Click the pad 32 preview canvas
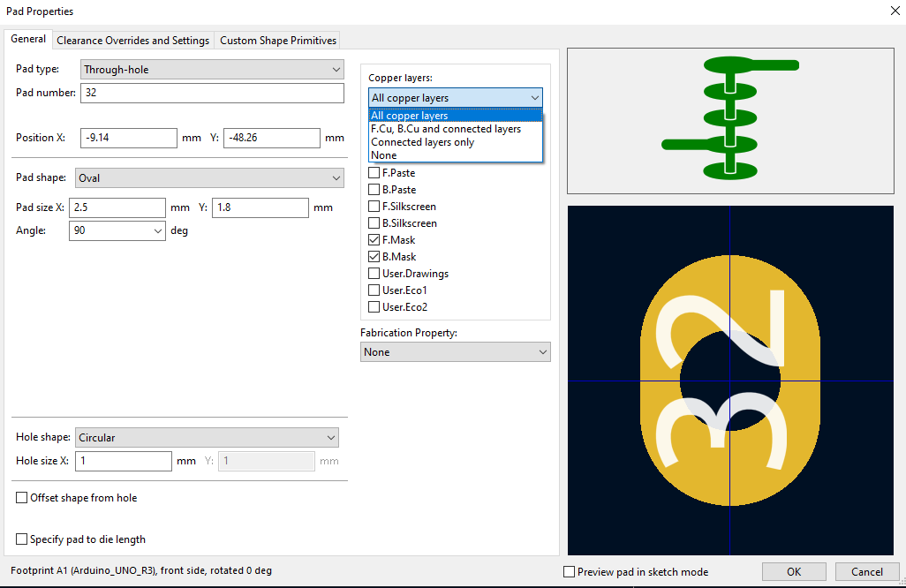The image size is (906, 588). pyautogui.click(x=730, y=381)
